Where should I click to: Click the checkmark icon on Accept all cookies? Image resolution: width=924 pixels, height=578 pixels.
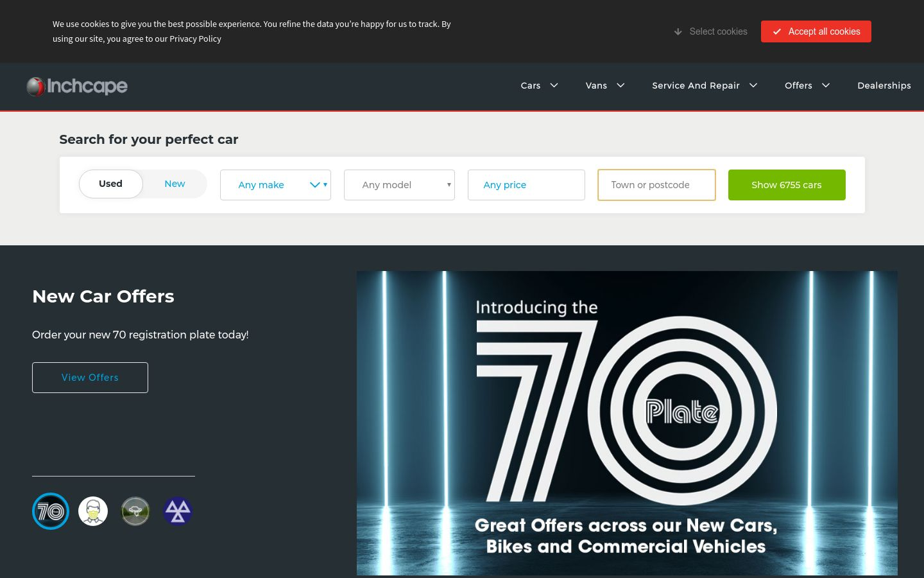coord(777,31)
